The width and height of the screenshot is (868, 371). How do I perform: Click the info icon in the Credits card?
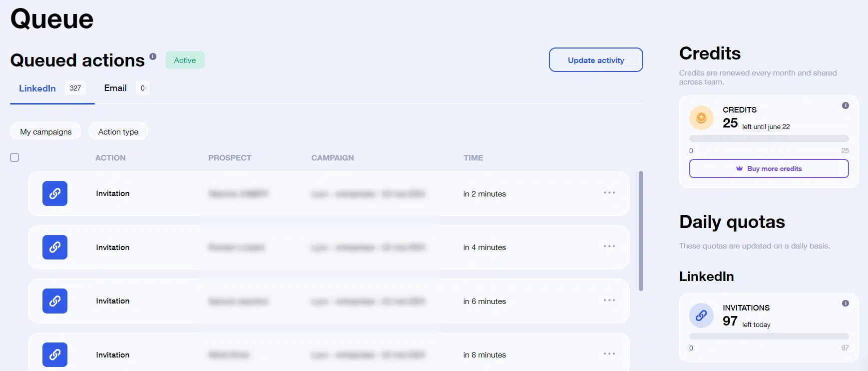(x=845, y=105)
